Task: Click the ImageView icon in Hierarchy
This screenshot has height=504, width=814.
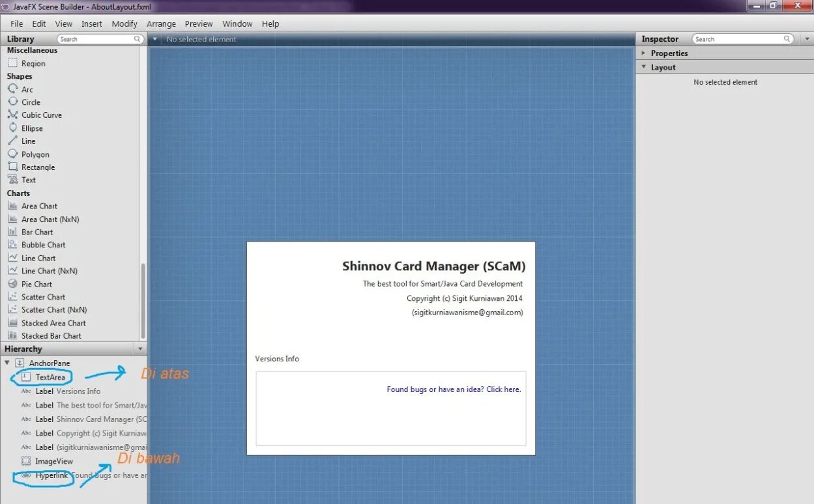Action: tap(26, 461)
